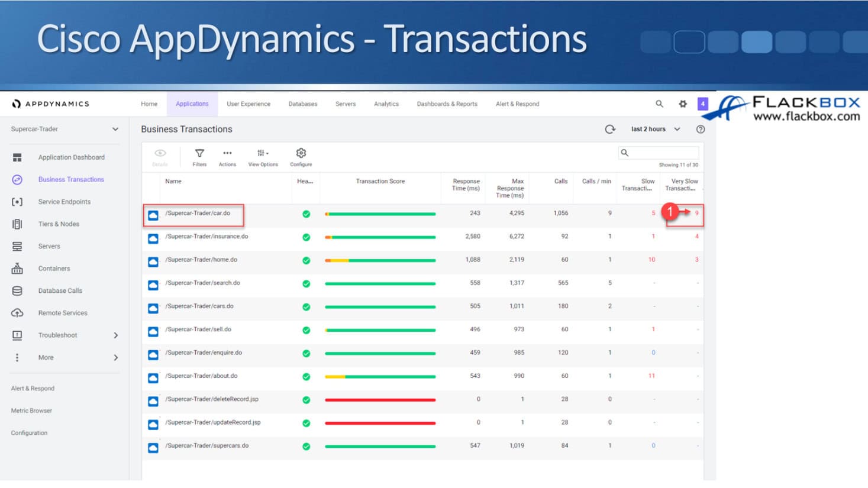
Task: Expand the Supercar-Trader application dropdown
Action: coord(115,129)
